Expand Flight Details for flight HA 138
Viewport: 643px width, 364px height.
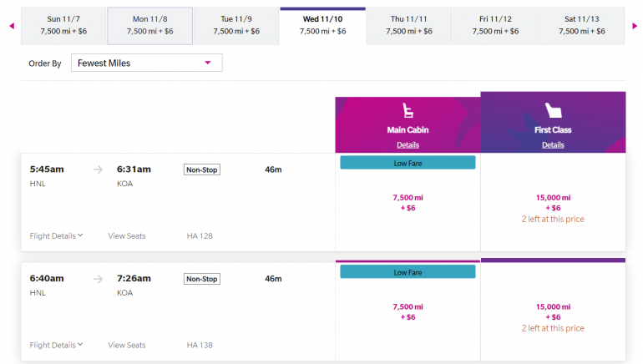click(56, 345)
